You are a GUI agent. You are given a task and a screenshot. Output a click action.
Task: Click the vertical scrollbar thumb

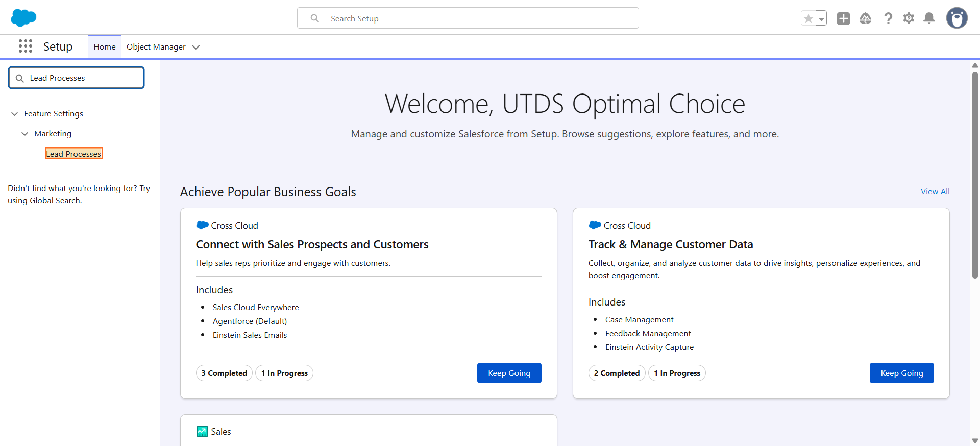pyautogui.click(x=975, y=175)
